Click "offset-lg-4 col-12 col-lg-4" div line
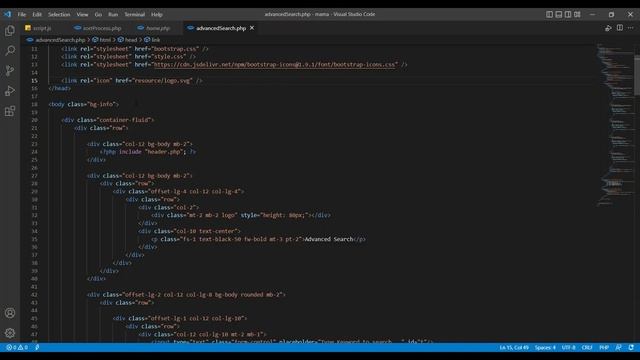Viewport: 640px width, 360px height. [178, 191]
